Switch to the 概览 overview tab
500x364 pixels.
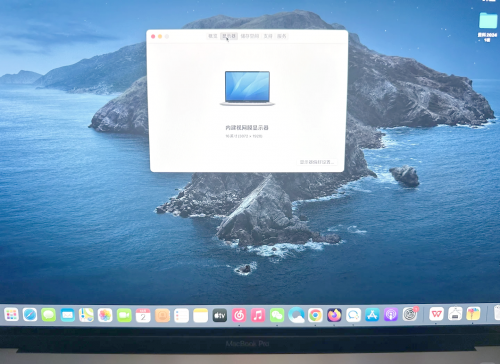tap(213, 36)
